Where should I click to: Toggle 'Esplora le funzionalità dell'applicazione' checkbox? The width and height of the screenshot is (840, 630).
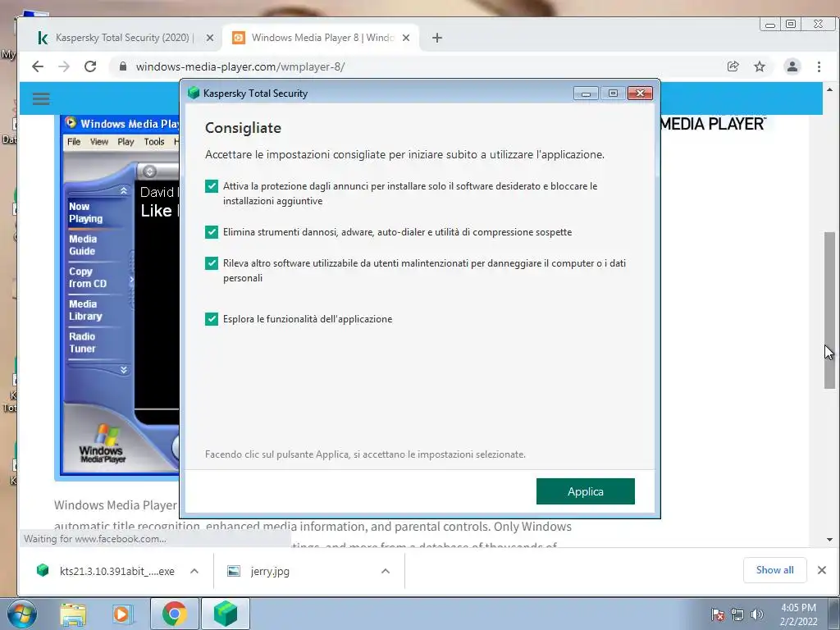tap(212, 319)
